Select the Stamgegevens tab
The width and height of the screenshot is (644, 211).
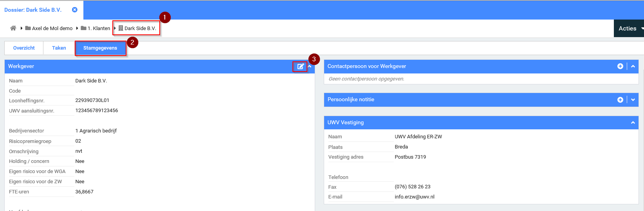point(100,48)
